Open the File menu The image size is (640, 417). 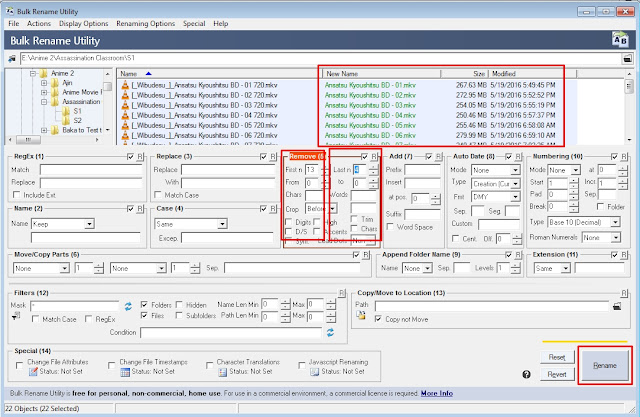click(13, 24)
